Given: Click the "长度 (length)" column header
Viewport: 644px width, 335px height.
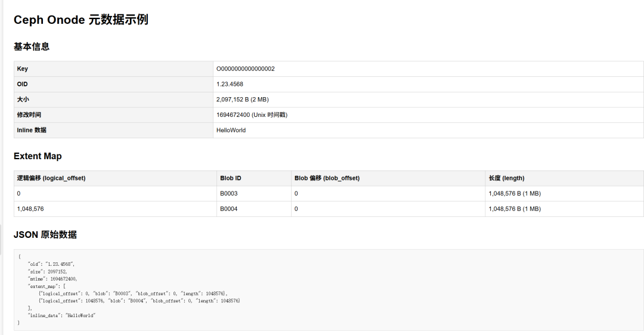Looking at the screenshot, I should point(564,178).
